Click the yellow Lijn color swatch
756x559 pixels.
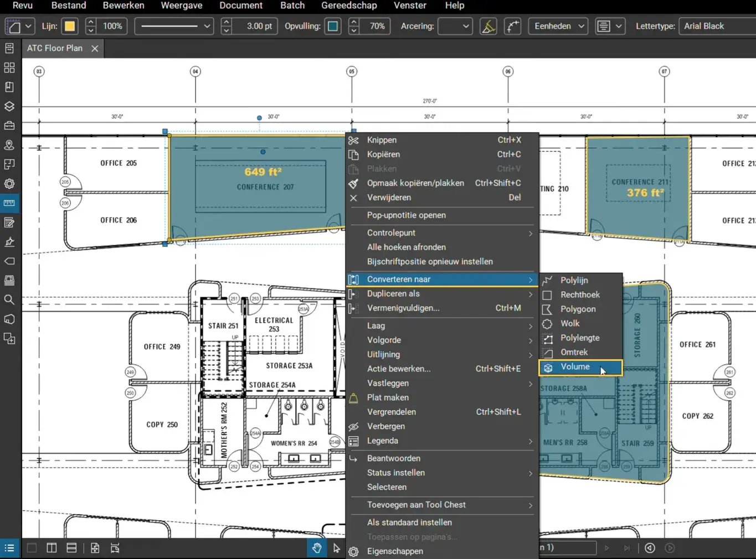[x=70, y=26]
